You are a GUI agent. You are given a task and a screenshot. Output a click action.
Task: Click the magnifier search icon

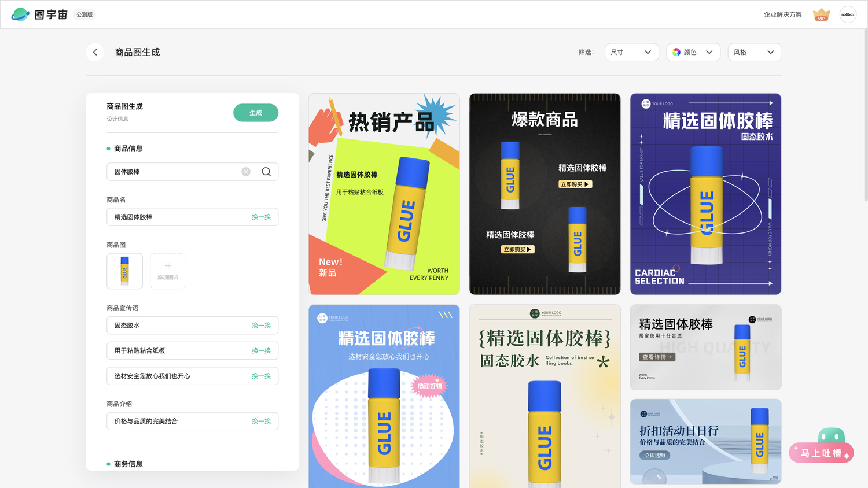click(266, 172)
